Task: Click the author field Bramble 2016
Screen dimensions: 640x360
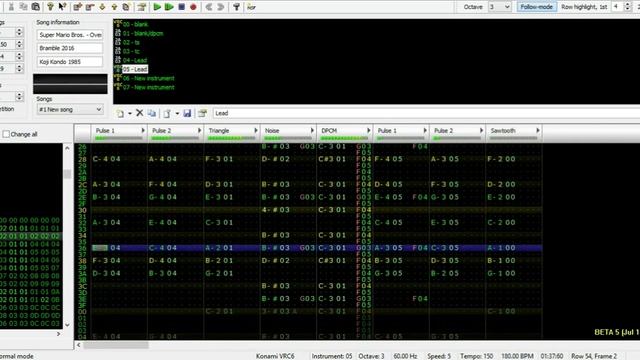Action: click(70, 48)
